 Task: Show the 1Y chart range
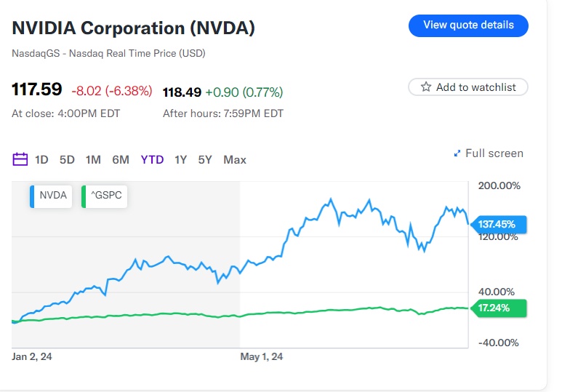point(180,159)
